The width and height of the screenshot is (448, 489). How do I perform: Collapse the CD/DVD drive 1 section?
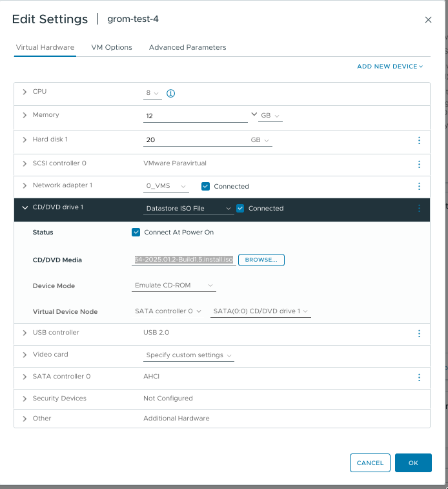point(25,208)
